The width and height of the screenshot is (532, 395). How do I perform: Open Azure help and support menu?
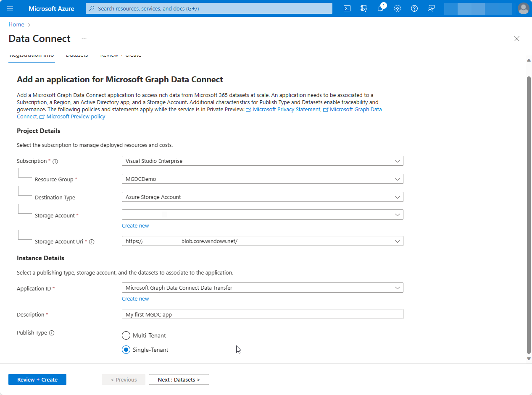[414, 8]
